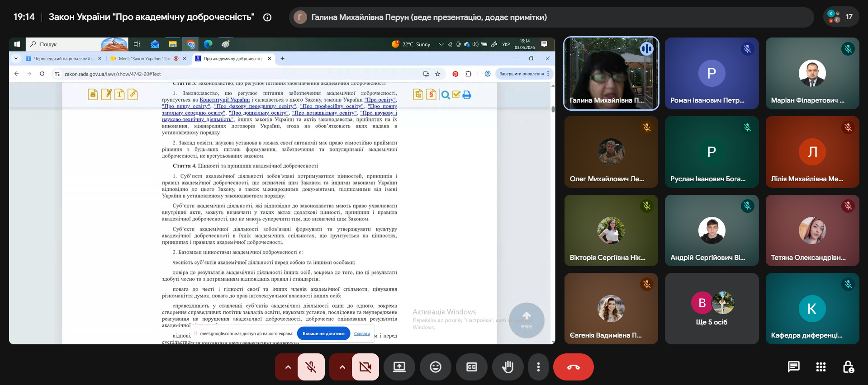Select Роман Іванович participant tile

click(711, 73)
